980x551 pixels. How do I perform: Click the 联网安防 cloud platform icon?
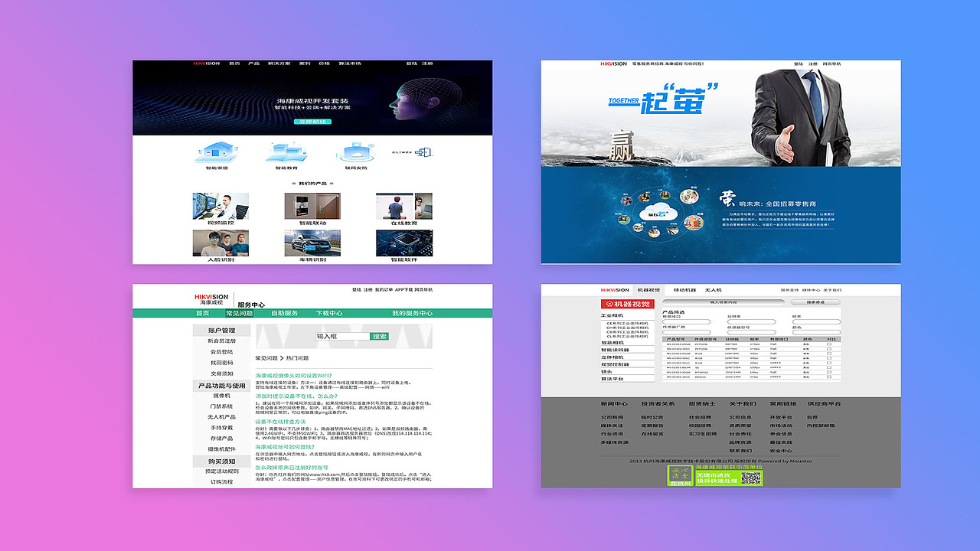tap(356, 152)
